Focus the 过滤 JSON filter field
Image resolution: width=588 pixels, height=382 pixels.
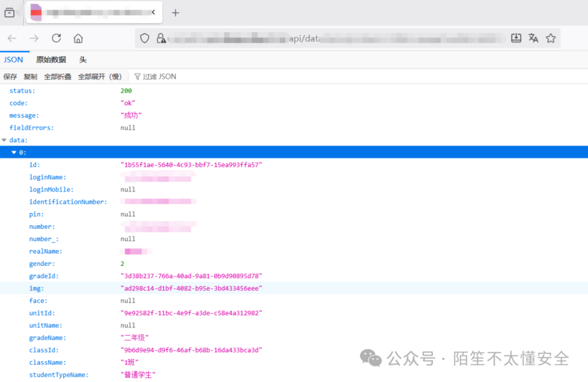coord(160,76)
